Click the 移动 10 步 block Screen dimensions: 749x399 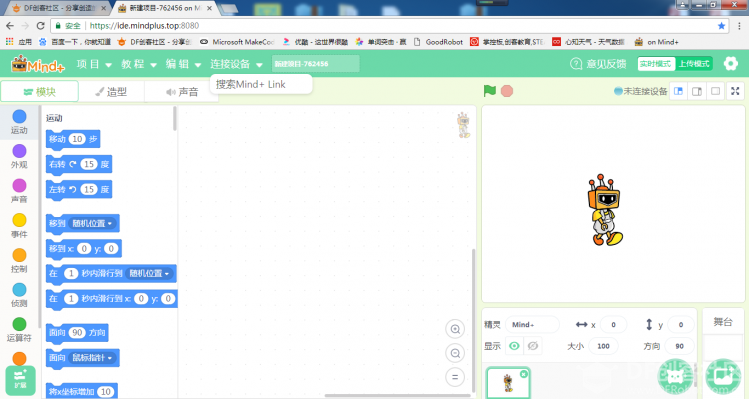coord(73,139)
